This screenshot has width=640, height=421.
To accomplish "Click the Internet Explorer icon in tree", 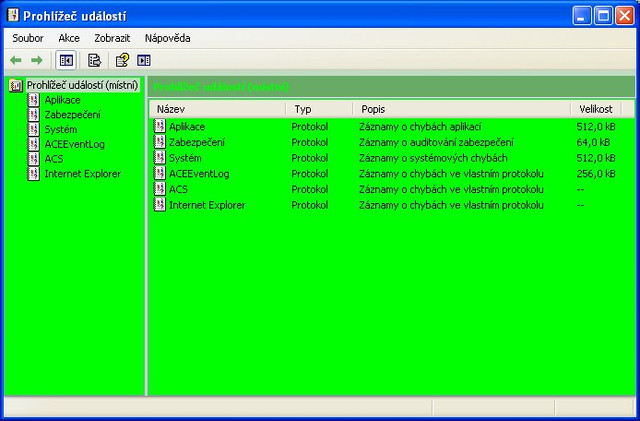I will (x=33, y=174).
